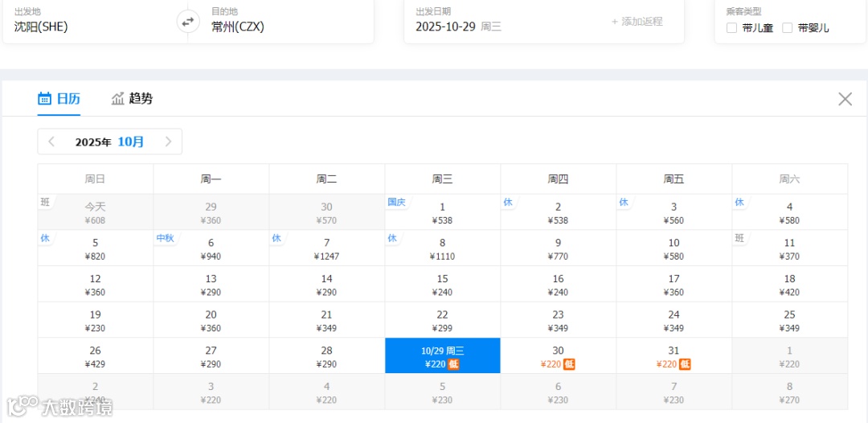
Task: Select November 8 priced ¥270
Action: 790,392
